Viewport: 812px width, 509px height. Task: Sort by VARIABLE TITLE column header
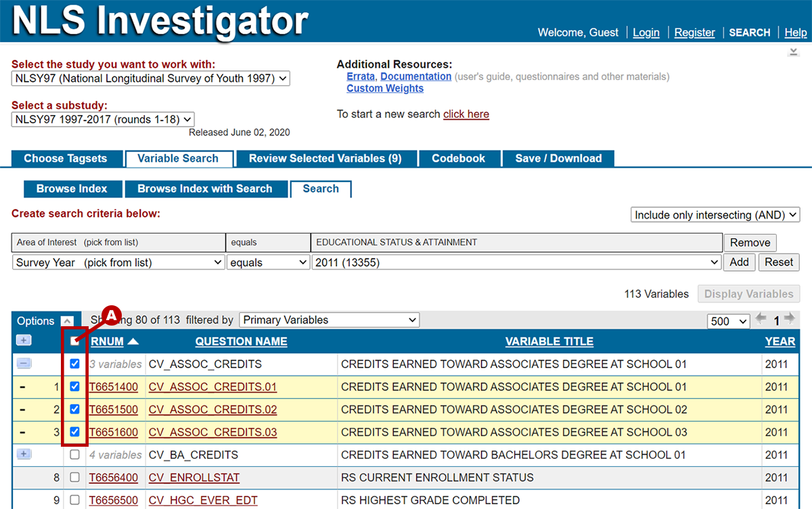[549, 342]
